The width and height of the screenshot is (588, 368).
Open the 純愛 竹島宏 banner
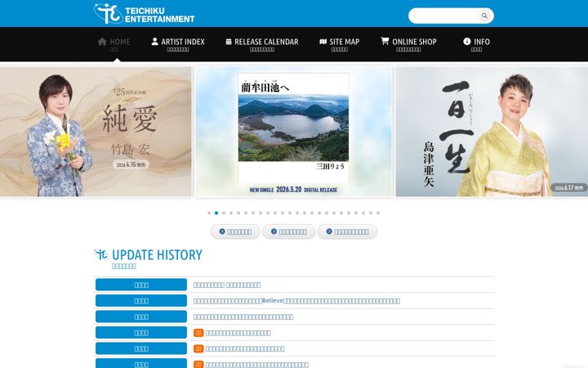click(x=96, y=132)
